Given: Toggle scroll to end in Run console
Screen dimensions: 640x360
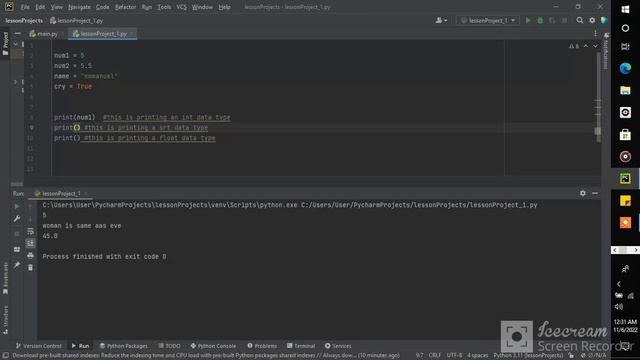Looking at the screenshot, I should pyautogui.click(x=30, y=243).
